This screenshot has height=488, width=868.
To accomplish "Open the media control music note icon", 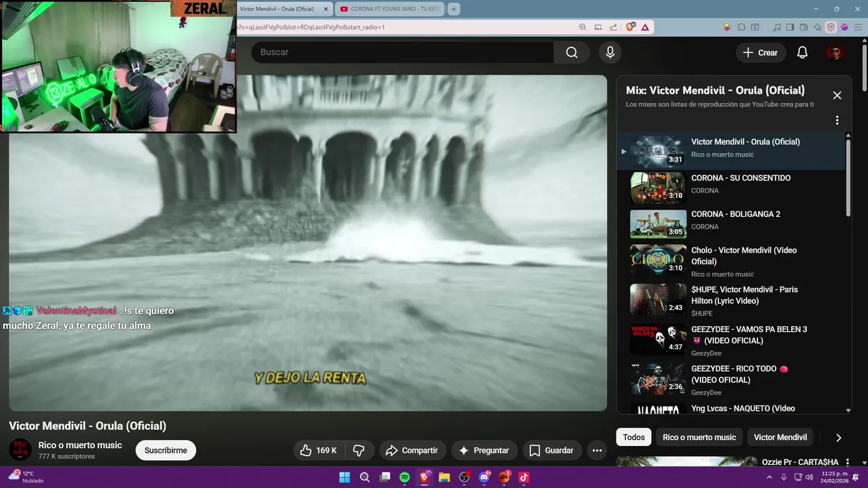I will click(777, 27).
